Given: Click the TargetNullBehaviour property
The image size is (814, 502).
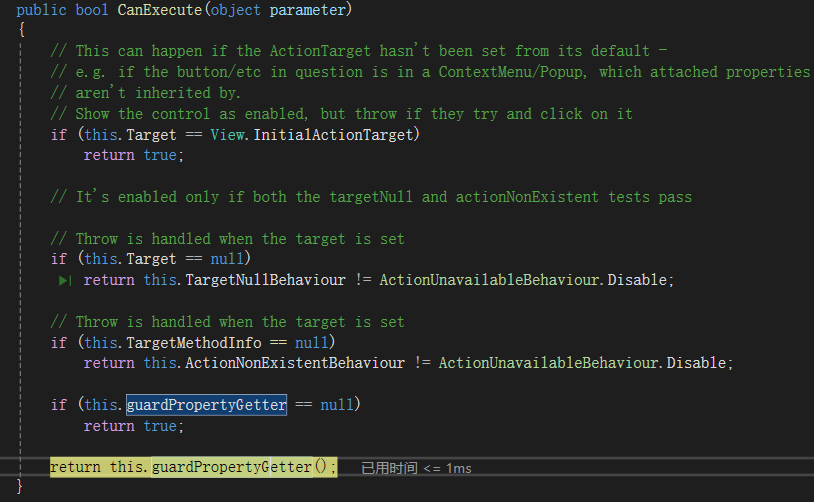Looking at the screenshot, I should point(266,280).
